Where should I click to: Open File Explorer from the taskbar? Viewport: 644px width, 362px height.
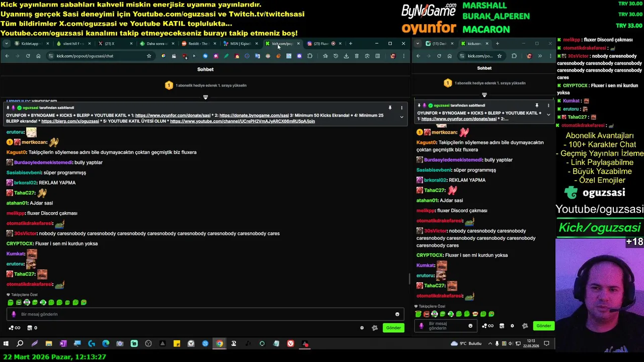coord(49,344)
